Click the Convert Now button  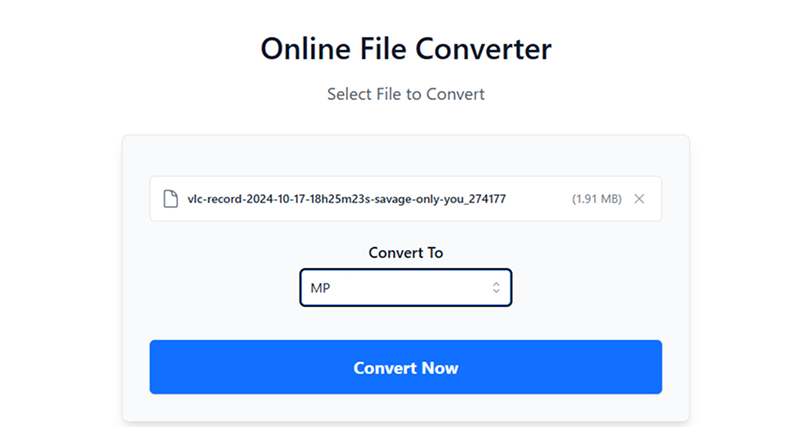pos(406,367)
